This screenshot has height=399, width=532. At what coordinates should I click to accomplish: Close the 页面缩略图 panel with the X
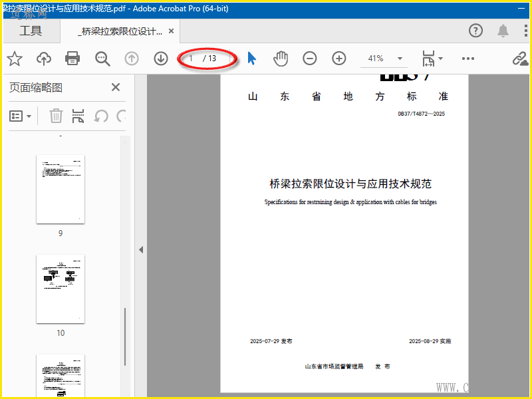tap(116, 87)
